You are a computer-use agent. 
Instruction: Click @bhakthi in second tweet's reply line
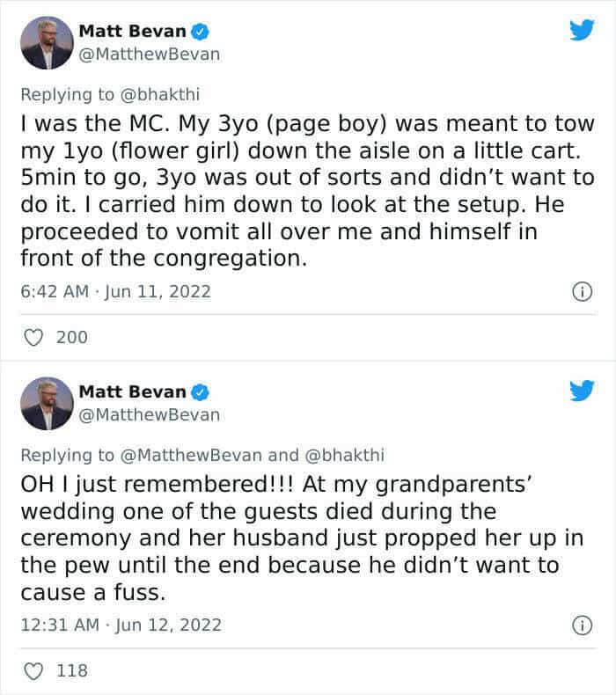click(x=344, y=455)
